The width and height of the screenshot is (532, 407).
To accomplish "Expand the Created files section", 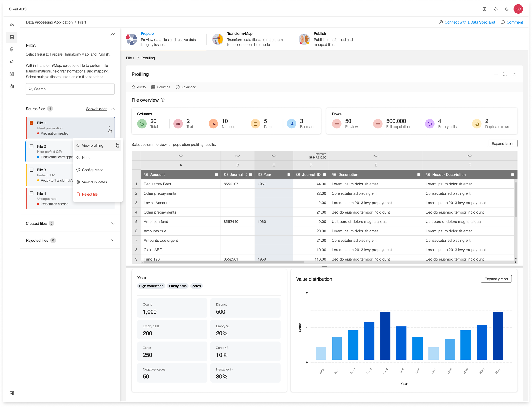I will [x=113, y=223].
